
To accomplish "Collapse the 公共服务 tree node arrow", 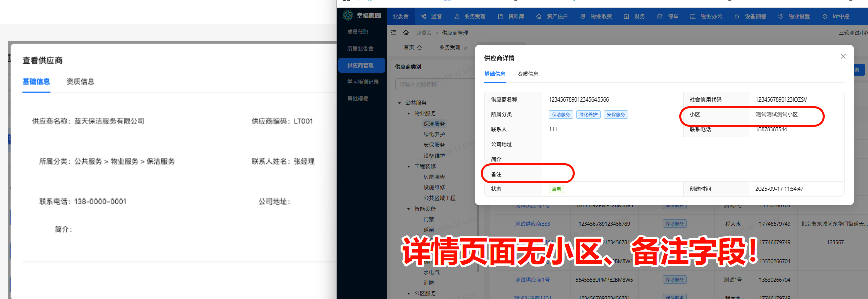I will point(400,103).
